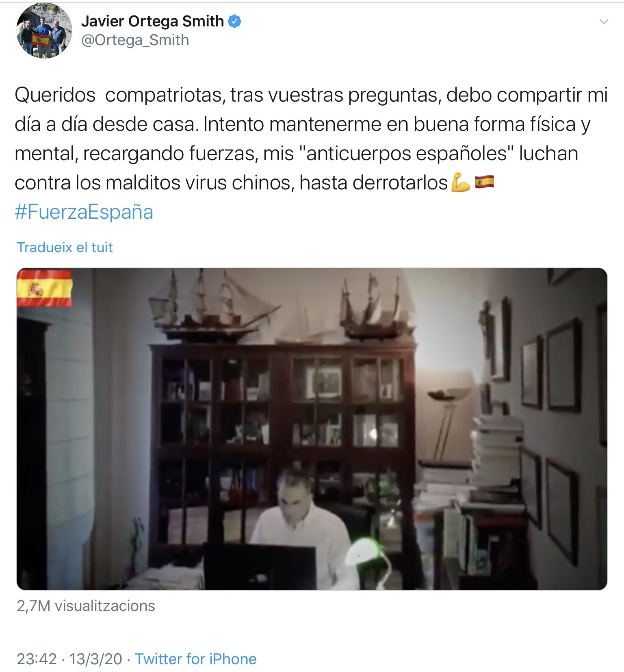Click the 2,7M visualitzacions view count

click(x=86, y=606)
